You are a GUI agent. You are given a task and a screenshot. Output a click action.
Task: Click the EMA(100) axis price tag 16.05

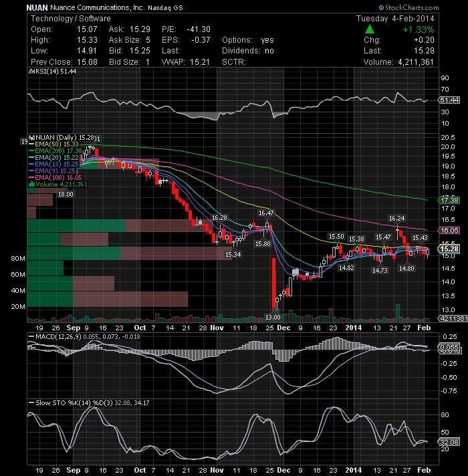click(x=449, y=230)
